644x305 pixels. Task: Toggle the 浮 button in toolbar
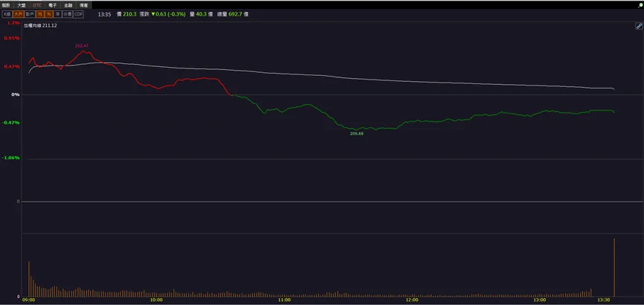pyautogui.click(x=57, y=14)
